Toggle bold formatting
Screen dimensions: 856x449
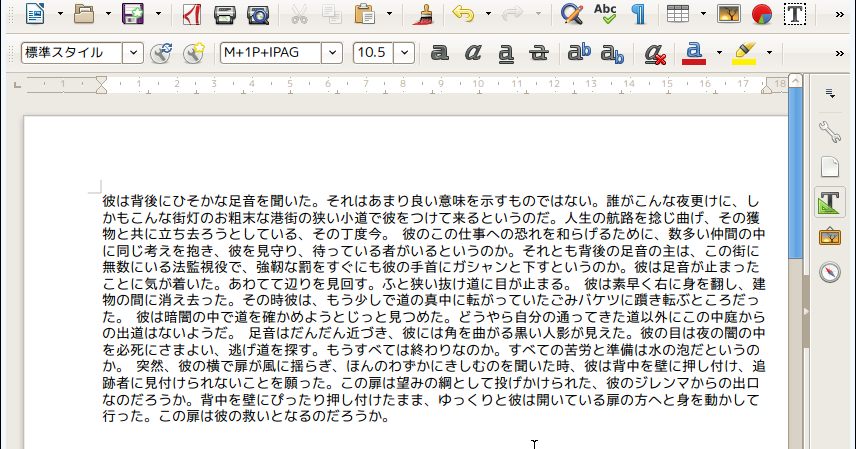439,53
